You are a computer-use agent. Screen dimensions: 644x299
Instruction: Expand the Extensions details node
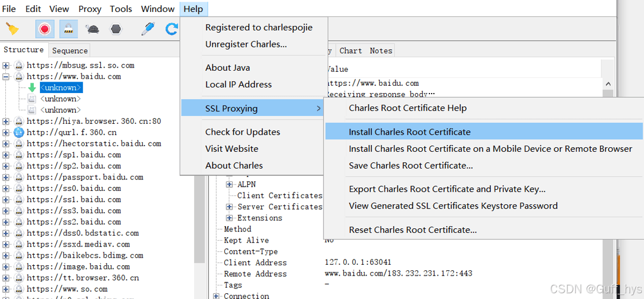230,218
